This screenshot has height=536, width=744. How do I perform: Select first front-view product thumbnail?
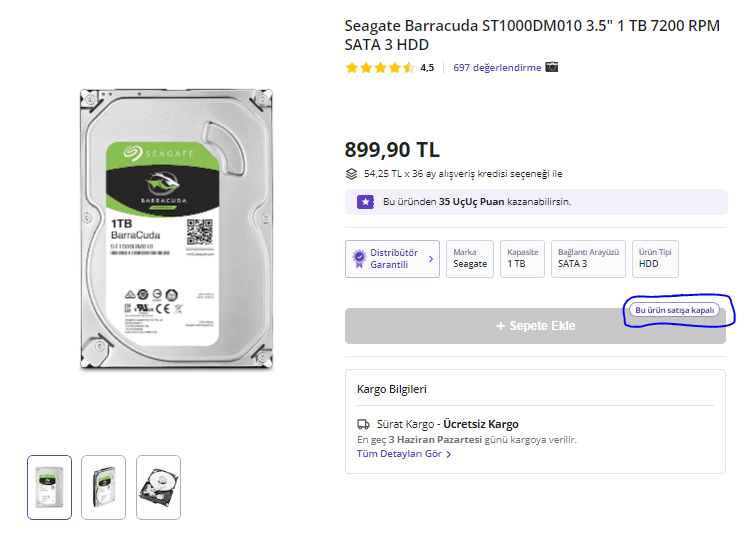click(50, 487)
